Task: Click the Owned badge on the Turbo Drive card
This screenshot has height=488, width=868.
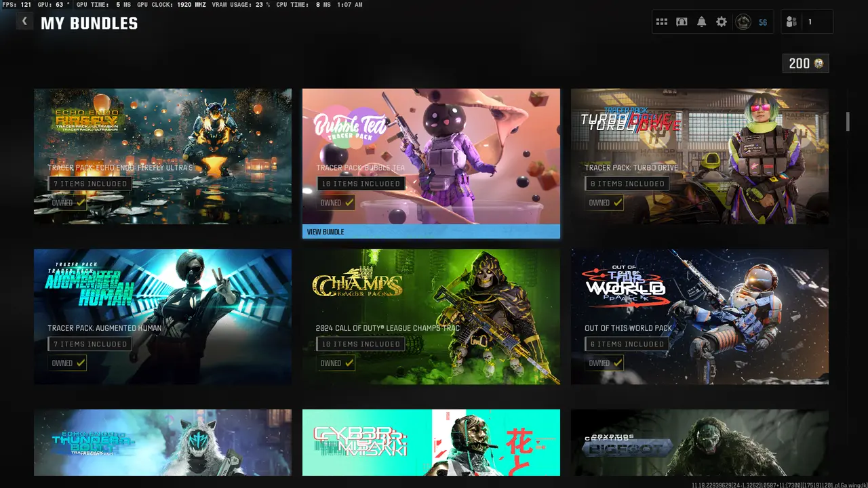Action: [x=605, y=203]
